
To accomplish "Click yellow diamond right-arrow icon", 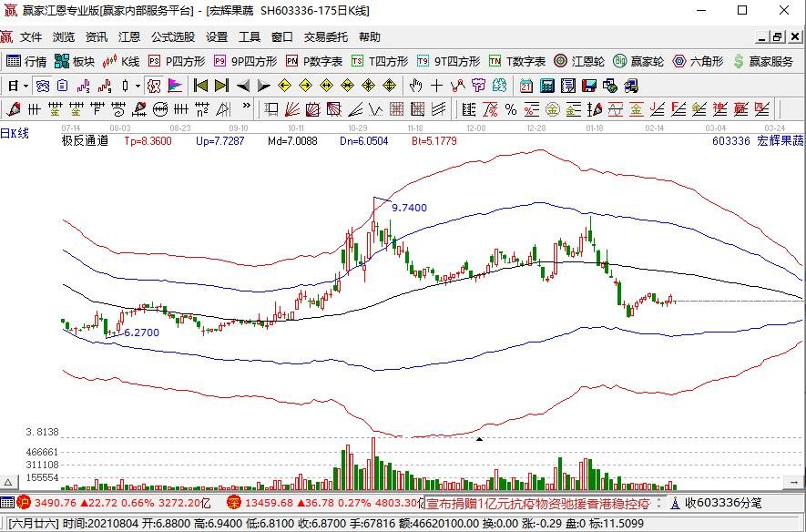I will (x=305, y=86).
